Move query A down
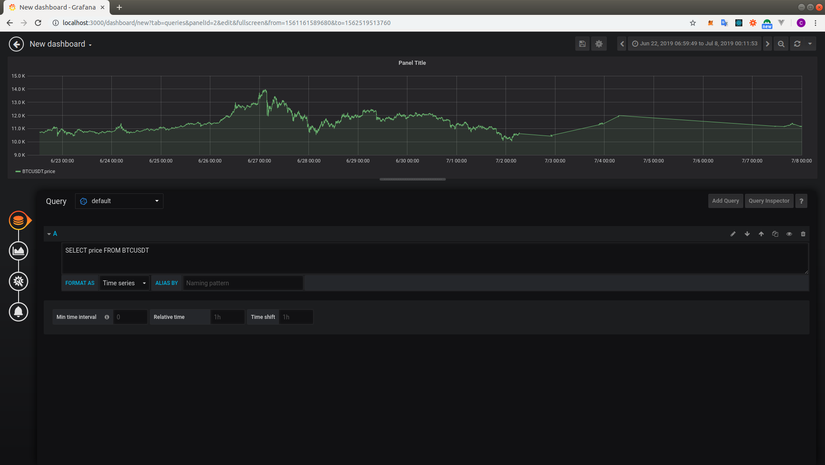Viewport: 825px width, 465px height. 747,234
